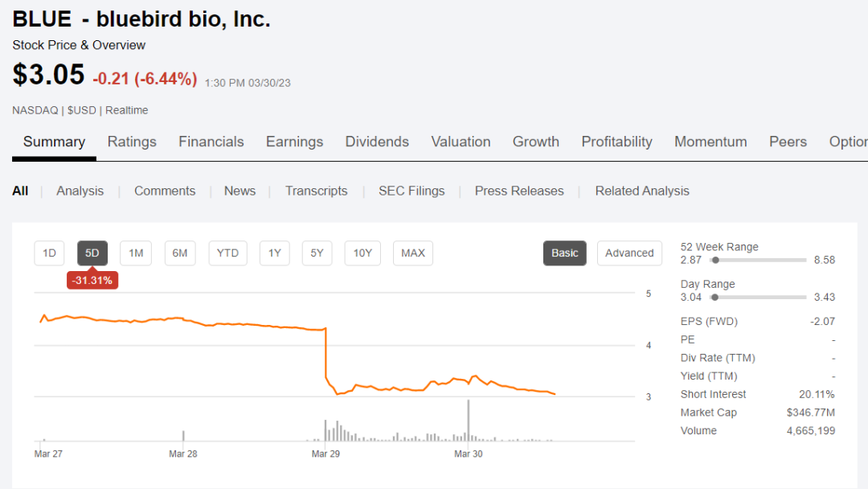The width and height of the screenshot is (868, 489).
Task: Switch to the Ratings tab
Action: coord(132,142)
